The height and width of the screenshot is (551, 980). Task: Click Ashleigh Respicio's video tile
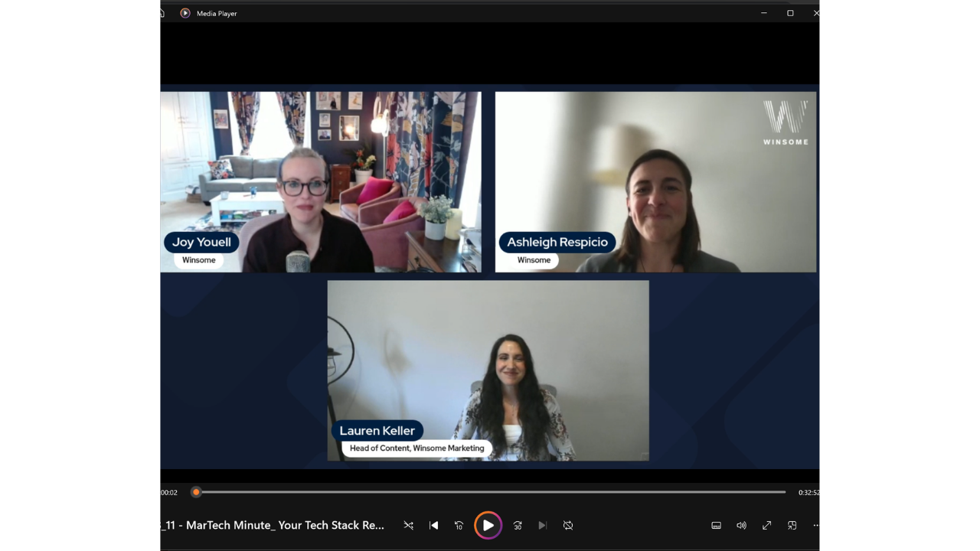click(655, 181)
